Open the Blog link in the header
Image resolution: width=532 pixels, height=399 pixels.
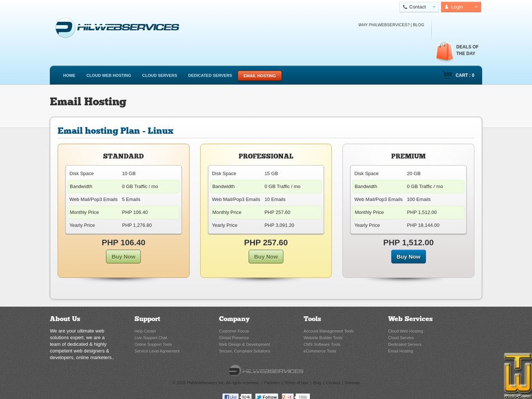[x=418, y=25]
